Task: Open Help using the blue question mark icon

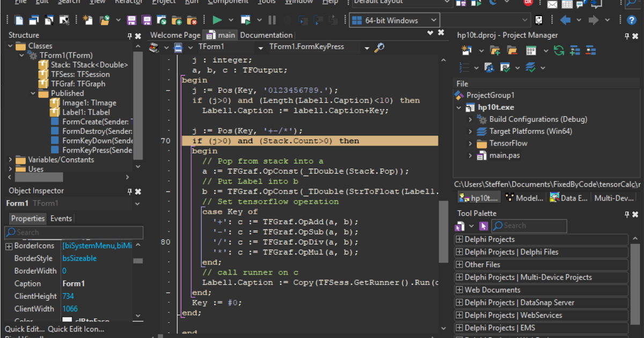Action: coord(632,20)
